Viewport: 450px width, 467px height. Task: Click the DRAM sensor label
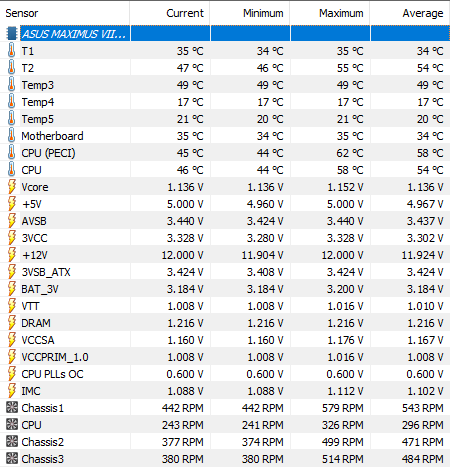pos(36,323)
